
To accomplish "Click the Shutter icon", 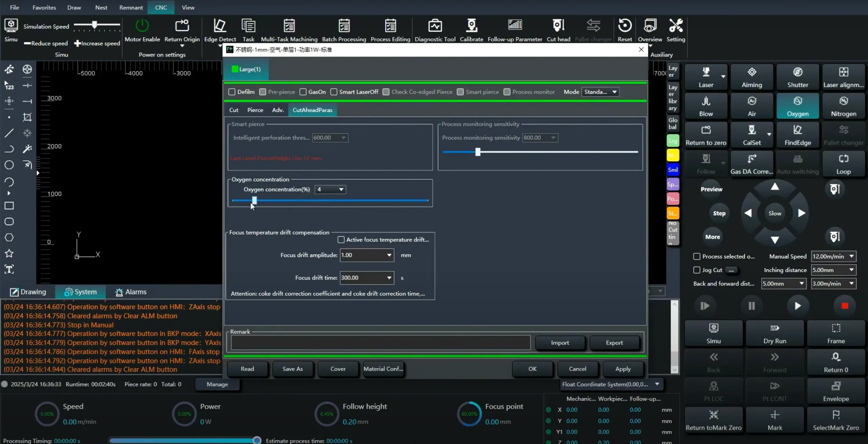I will [x=797, y=72].
